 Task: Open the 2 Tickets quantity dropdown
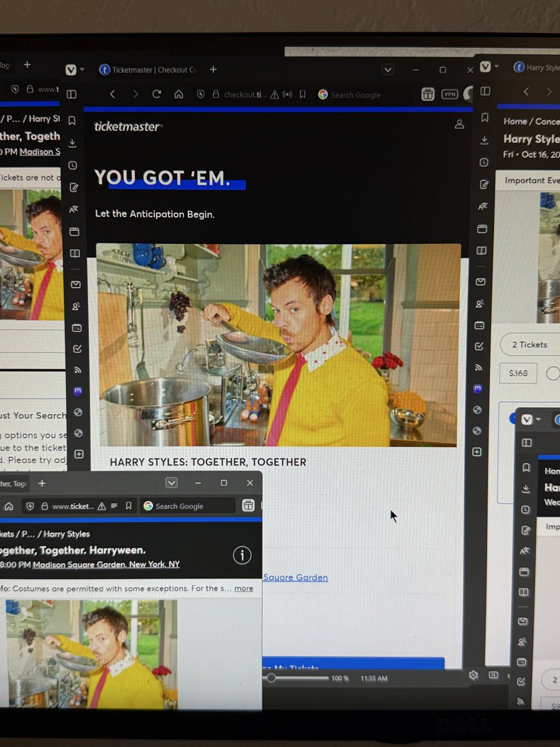coord(530,344)
